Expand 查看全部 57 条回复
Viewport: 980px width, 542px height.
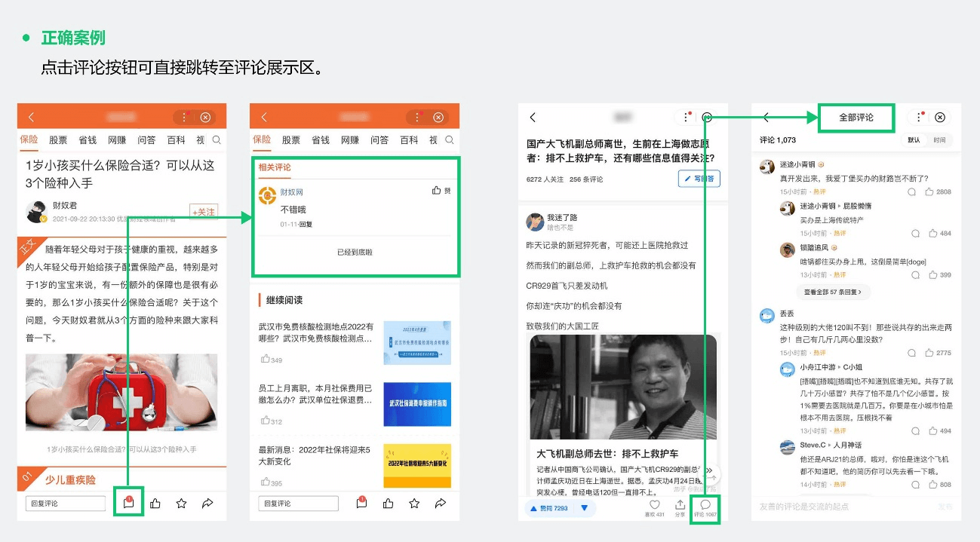pos(833,292)
